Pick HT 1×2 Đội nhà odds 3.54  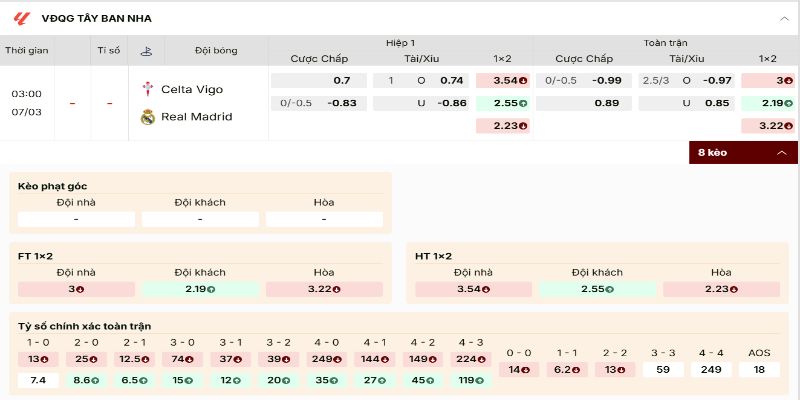coord(473,289)
